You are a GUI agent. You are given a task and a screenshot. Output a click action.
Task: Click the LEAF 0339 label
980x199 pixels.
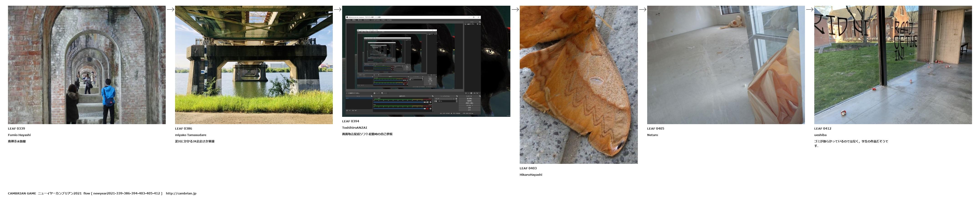click(16, 128)
